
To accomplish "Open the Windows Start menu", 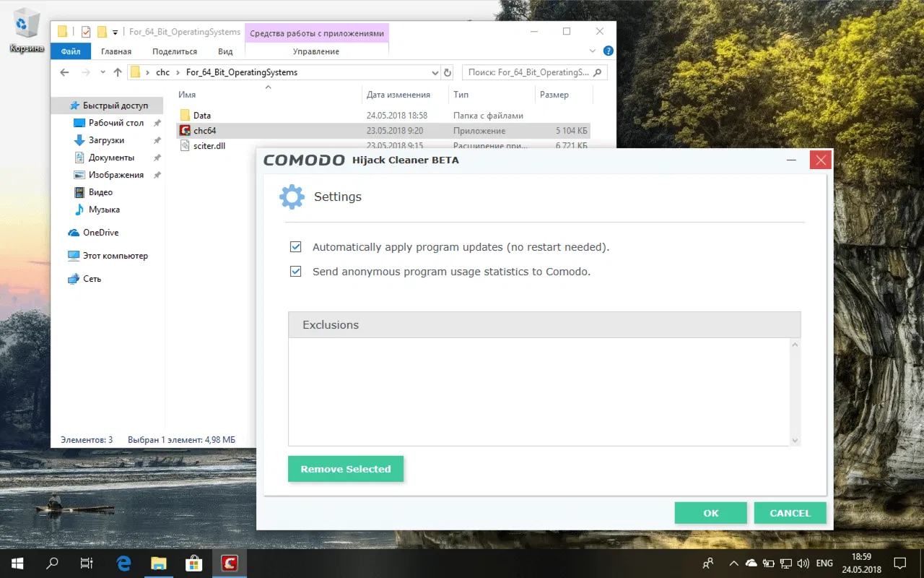I will tap(17, 563).
